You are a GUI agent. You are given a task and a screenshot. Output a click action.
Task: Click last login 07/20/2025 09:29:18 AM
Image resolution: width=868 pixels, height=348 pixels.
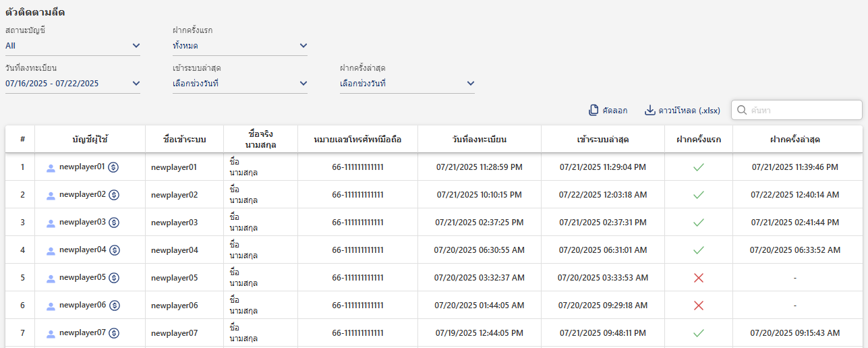pos(603,306)
